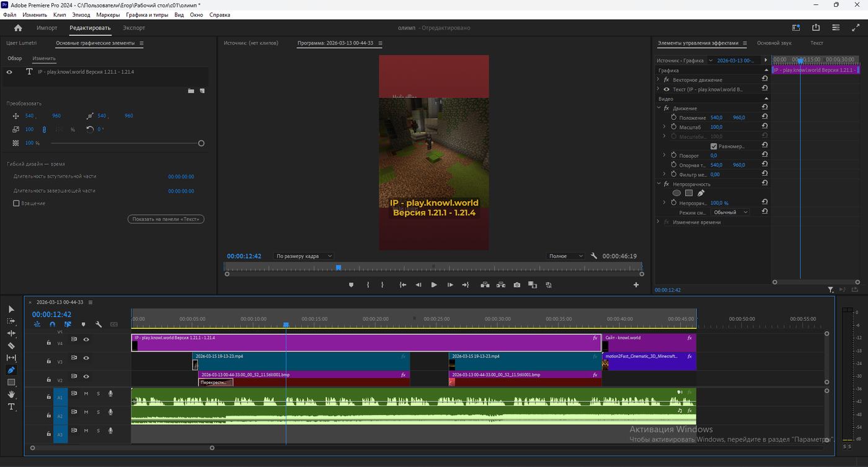The image size is (868, 467).
Task: Switch to the Цвет Lumetri panel tab
Action: pos(22,43)
